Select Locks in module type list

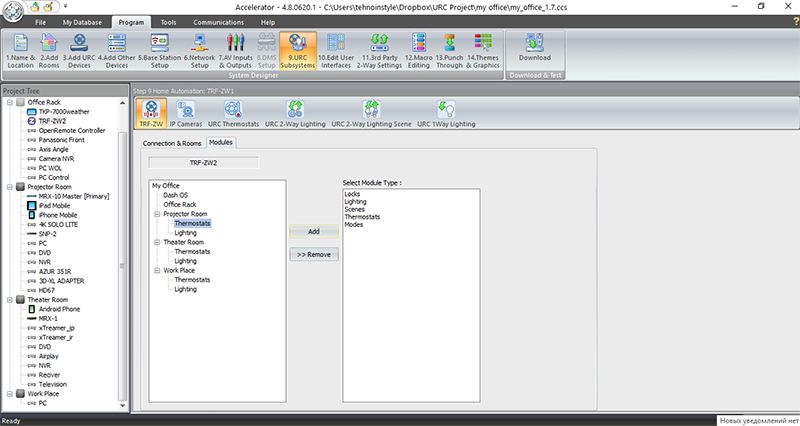click(x=352, y=194)
